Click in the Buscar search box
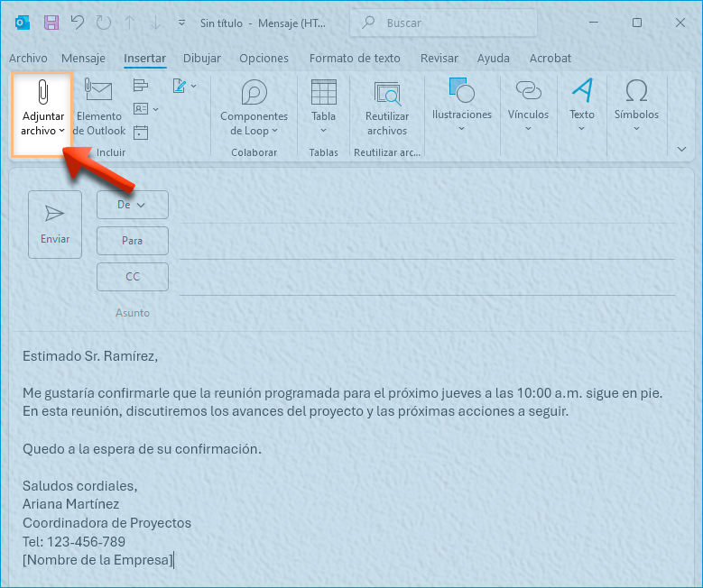This screenshot has width=703, height=588. pyautogui.click(x=447, y=23)
